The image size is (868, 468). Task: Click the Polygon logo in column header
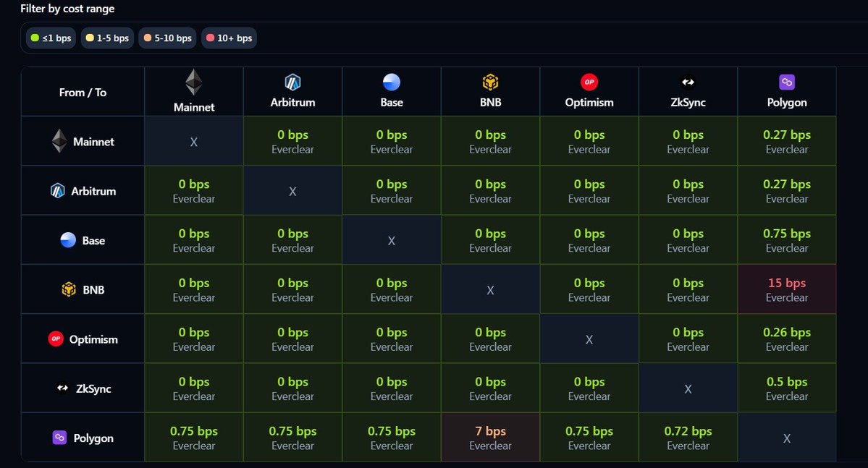[x=787, y=82]
